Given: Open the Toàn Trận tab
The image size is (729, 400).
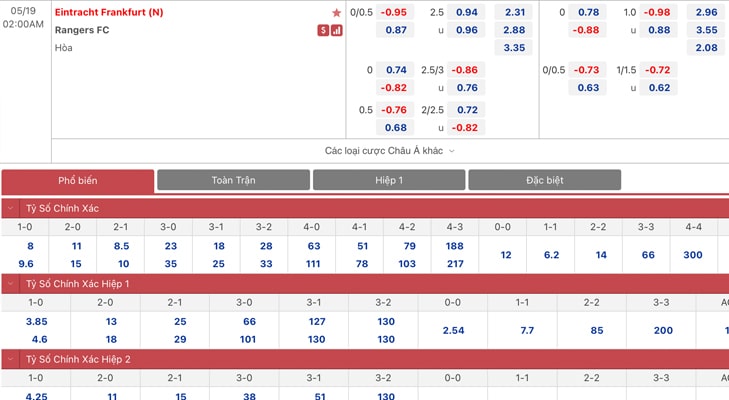Looking at the screenshot, I should pyautogui.click(x=233, y=181).
